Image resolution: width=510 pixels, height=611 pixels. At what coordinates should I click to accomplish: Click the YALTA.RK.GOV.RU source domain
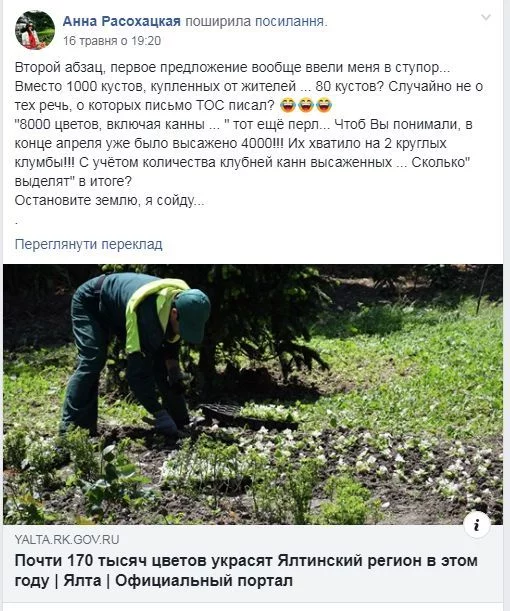67,540
